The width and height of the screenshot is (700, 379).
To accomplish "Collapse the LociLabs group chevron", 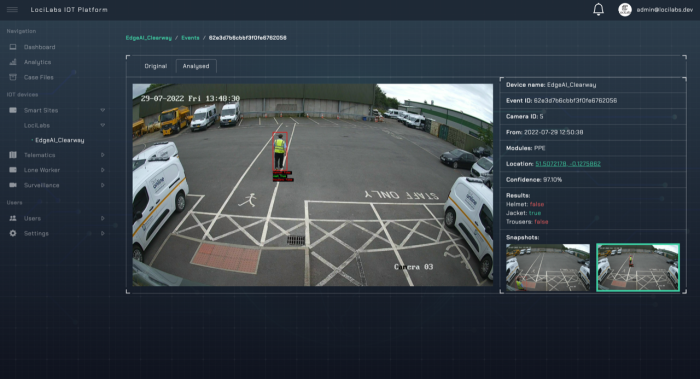I will [103, 125].
